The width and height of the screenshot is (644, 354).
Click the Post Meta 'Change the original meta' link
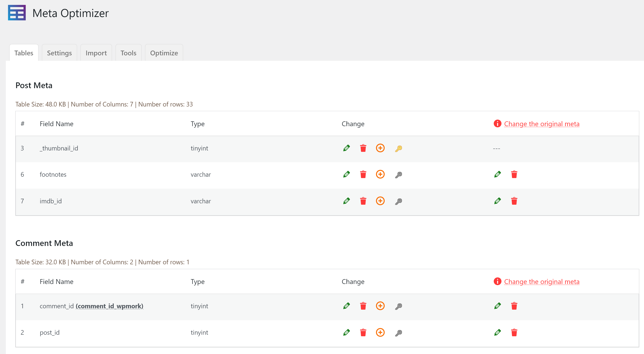tap(541, 124)
